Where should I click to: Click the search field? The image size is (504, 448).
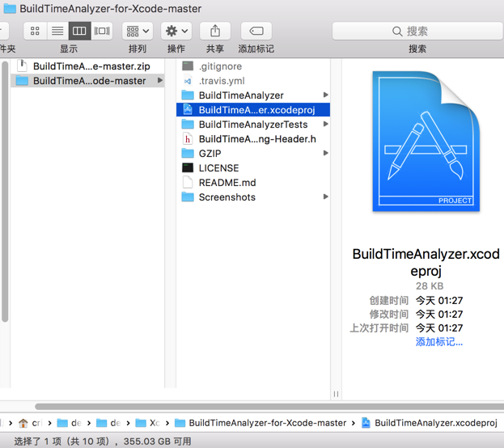coord(417,31)
